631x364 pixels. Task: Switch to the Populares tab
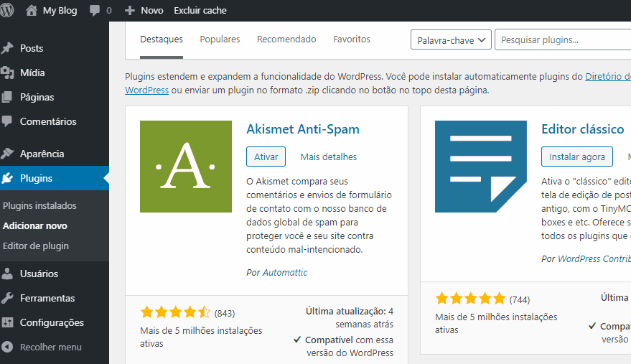[220, 39]
